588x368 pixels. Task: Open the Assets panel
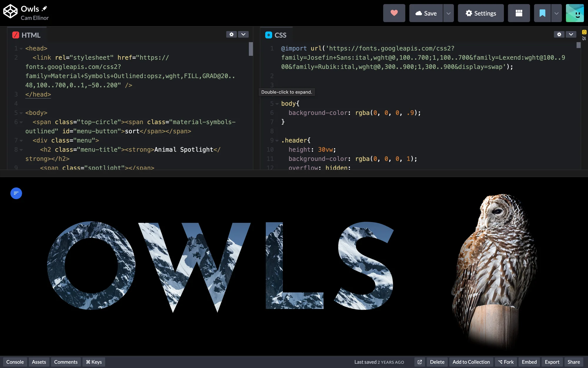39,362
